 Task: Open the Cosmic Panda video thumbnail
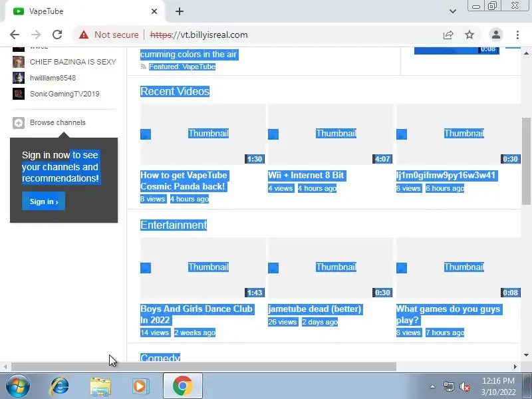coord(203,134)
